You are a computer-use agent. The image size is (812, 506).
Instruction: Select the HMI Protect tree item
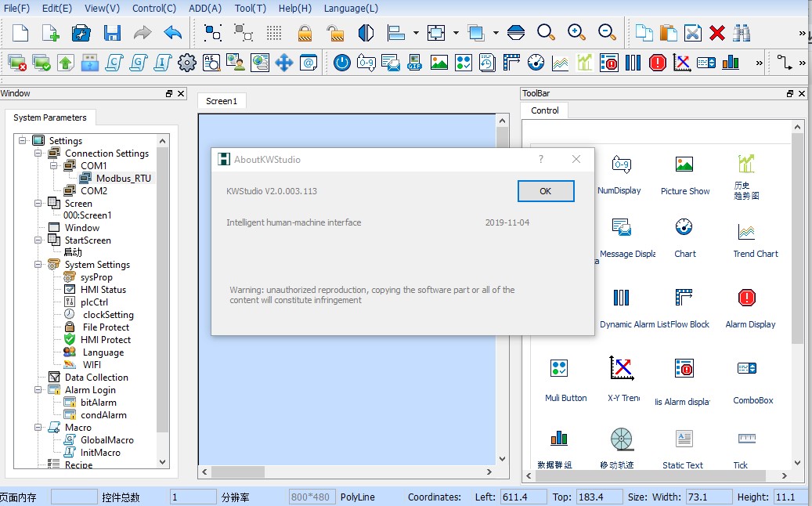tap(106, 340)
